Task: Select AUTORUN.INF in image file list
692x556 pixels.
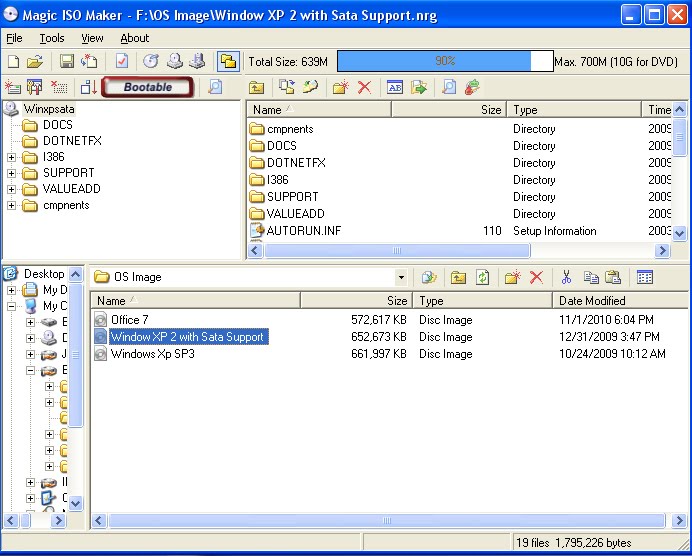Action: [304, 231]
